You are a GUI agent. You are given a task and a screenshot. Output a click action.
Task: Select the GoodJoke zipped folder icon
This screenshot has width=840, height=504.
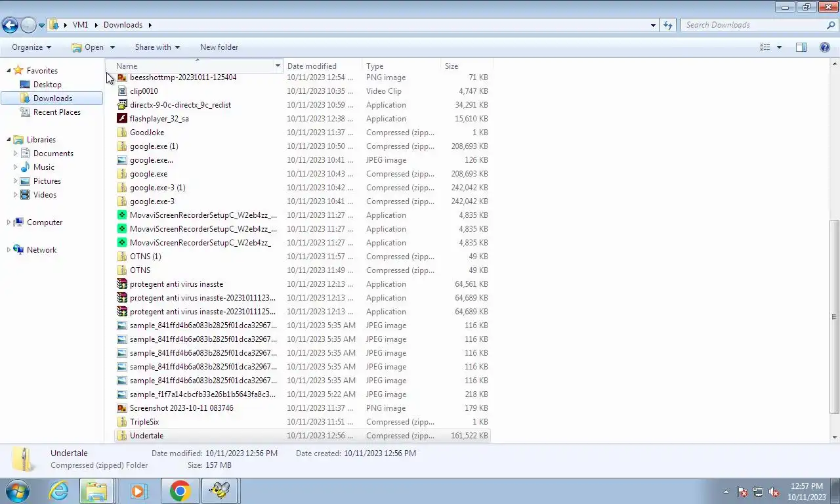click(122, 133)
